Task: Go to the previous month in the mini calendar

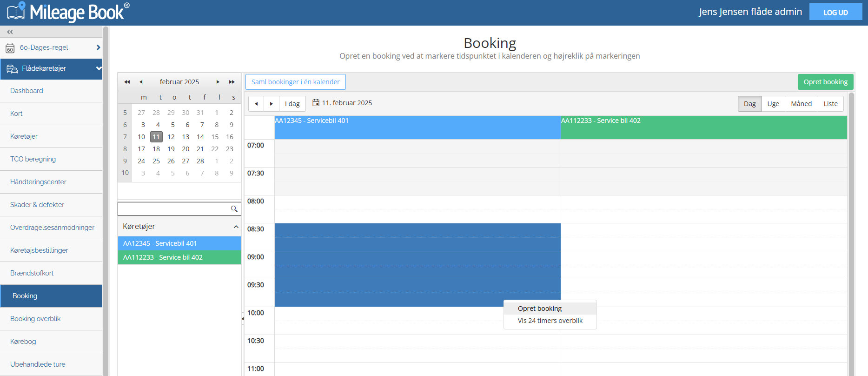Action: pyautogui.click(x=141, y=82)
